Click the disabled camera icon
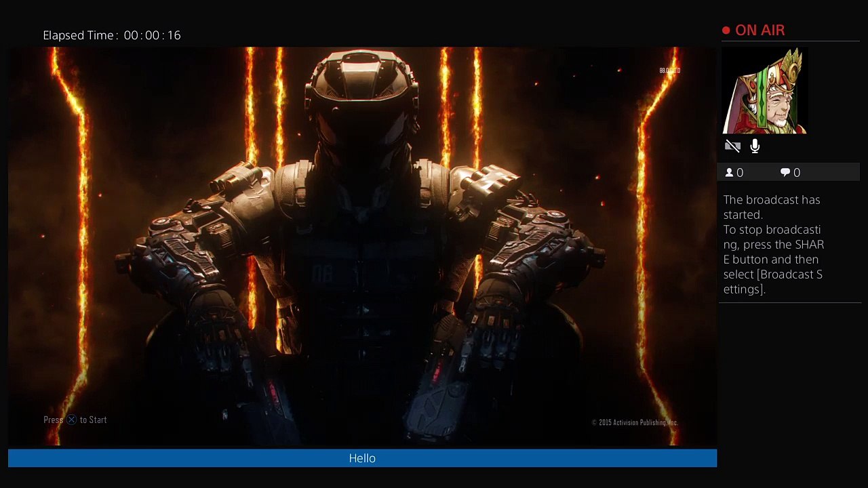 (732, 146)
